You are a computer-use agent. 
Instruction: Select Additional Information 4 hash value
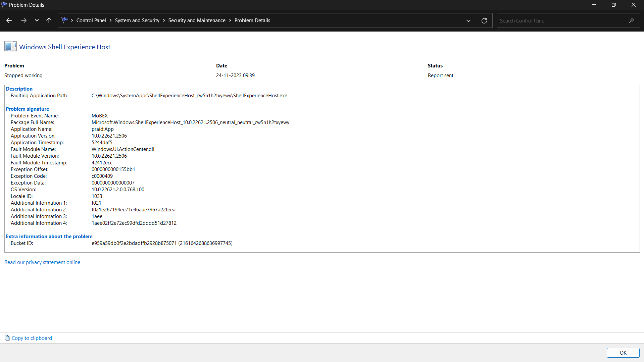(134, 223)
